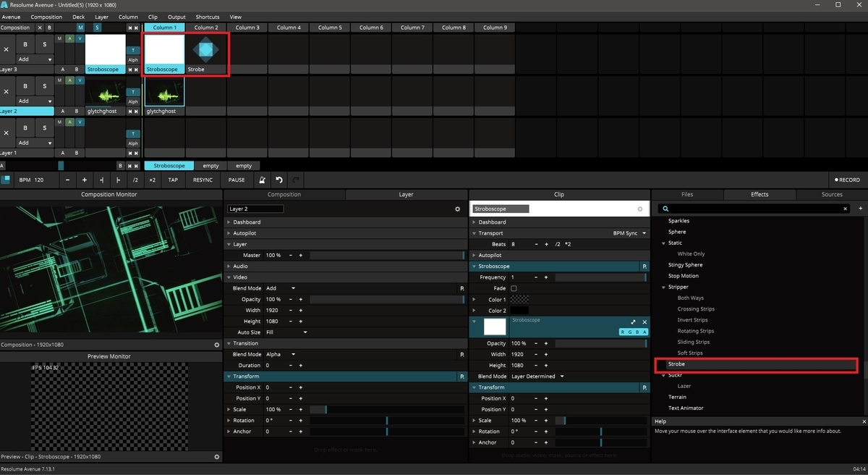Select the Strobe clip thumbnail in Layer 3
Viewport: 868px width, 475px height.
[205, 49]
